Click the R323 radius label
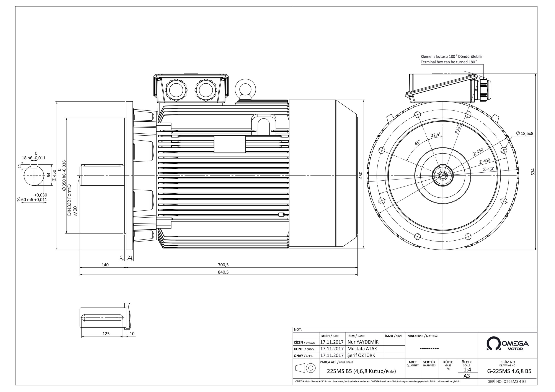 (457, 129)
